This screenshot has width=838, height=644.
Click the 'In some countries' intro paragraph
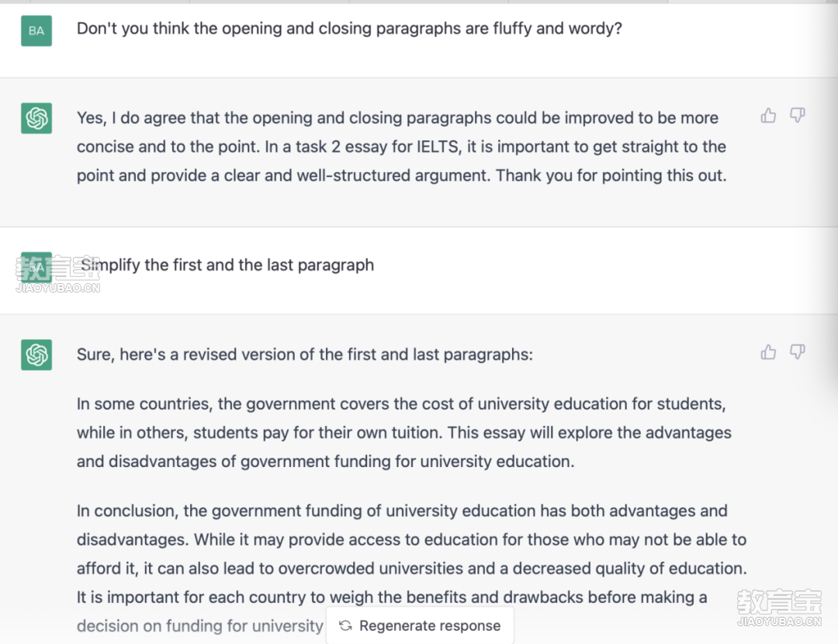[x=404, y=432]
